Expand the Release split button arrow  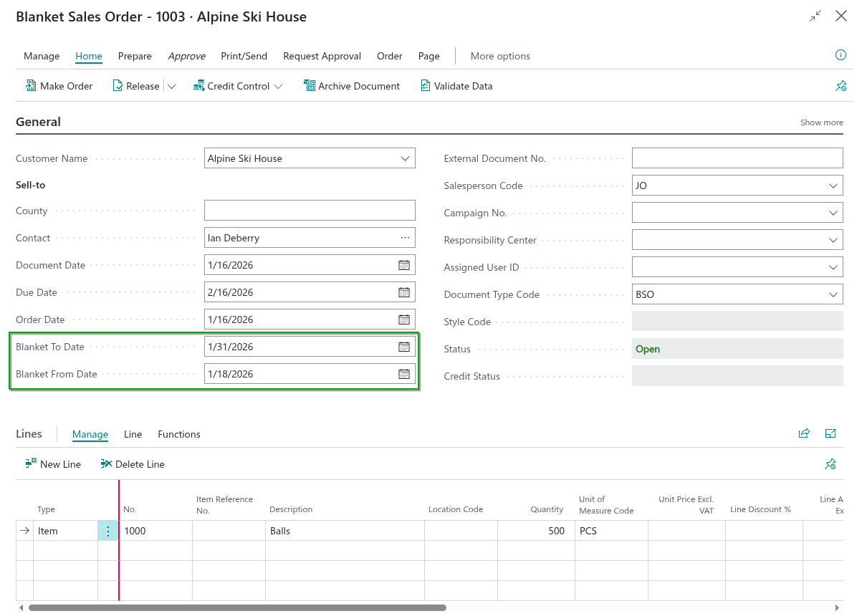[171, 86]
